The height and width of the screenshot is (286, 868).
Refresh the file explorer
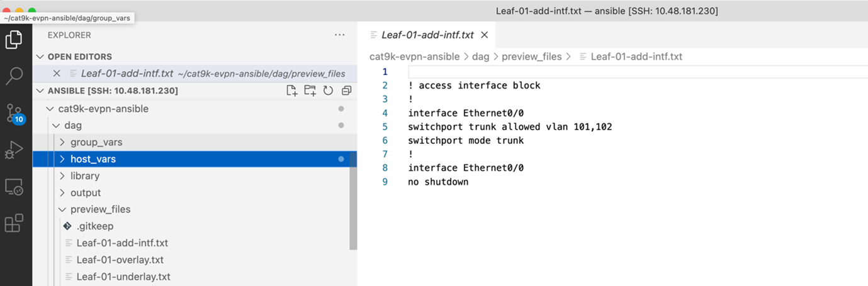pos(328,91)
